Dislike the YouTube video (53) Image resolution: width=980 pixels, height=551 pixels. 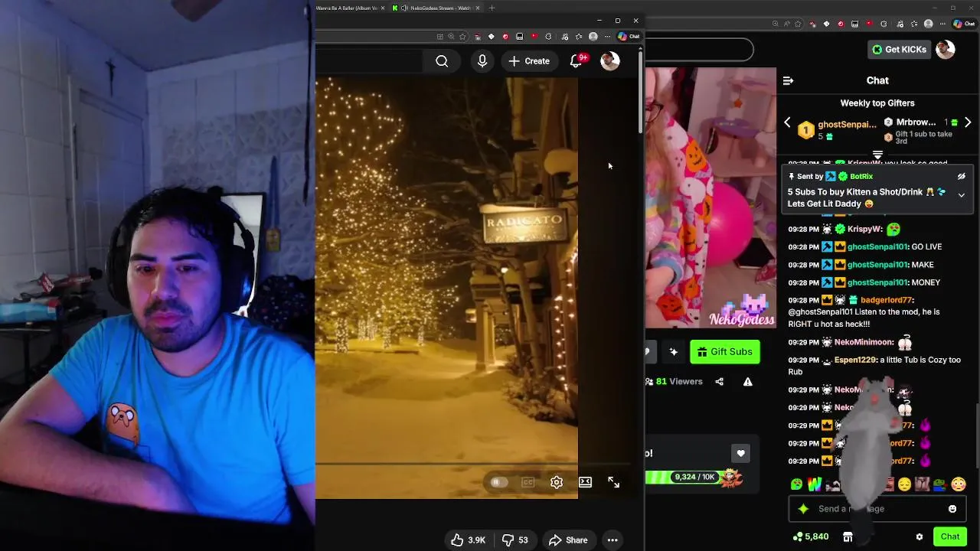[515, 540]
